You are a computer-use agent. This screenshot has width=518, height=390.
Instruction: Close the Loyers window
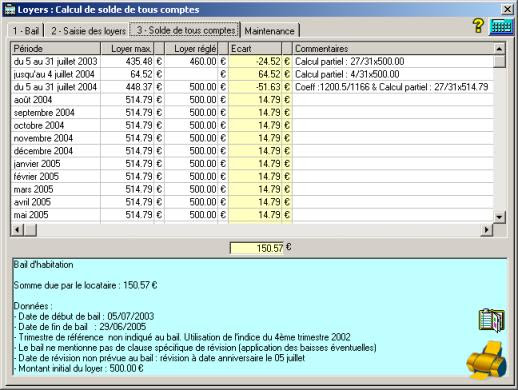pyautogui.click(x=507, y=9)
